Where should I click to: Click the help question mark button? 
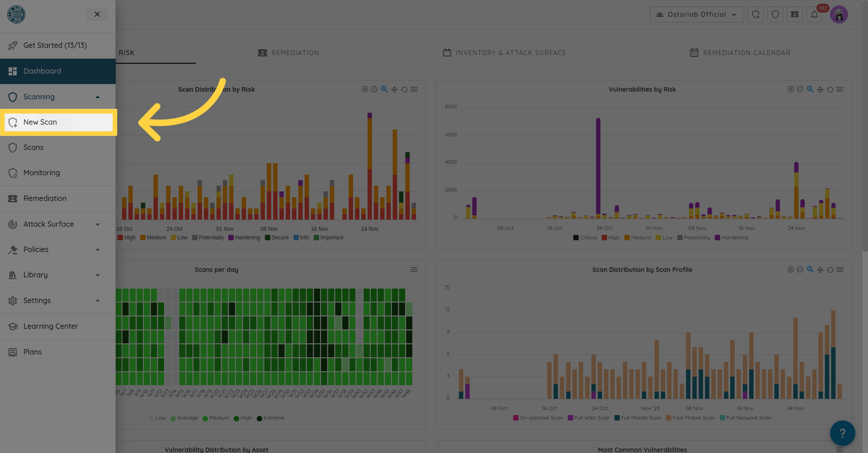click(x=842, y=433)
